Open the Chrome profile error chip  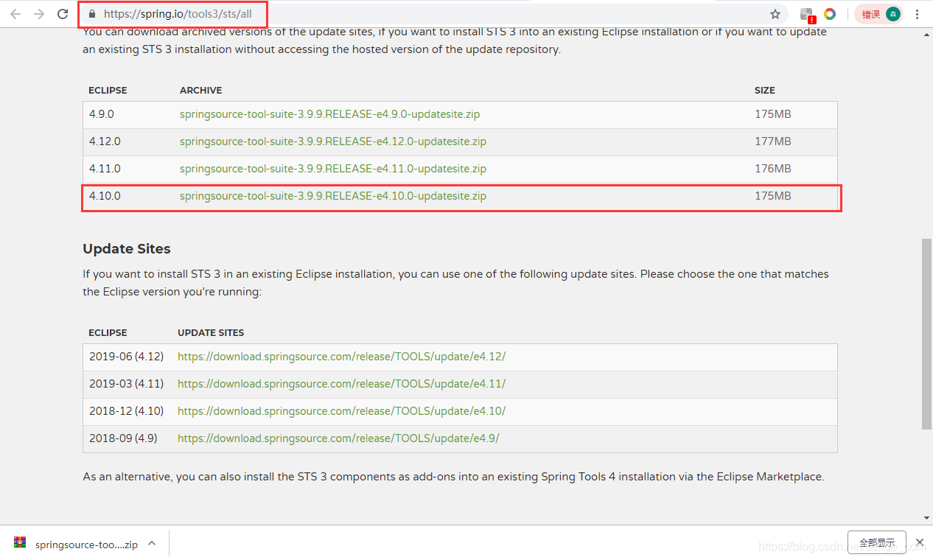[879, 14]
